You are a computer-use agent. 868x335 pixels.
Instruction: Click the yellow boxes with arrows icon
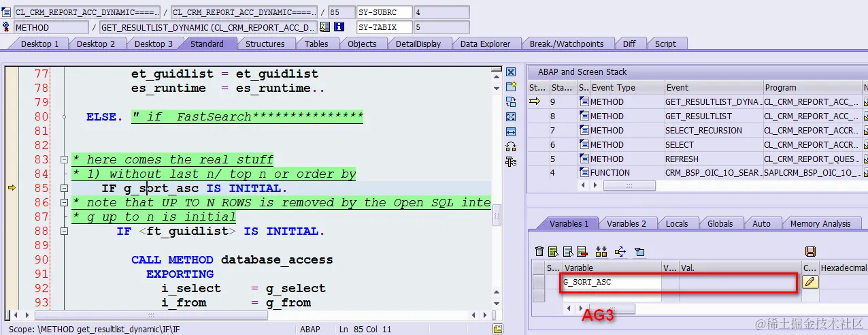tap(601, 252)
